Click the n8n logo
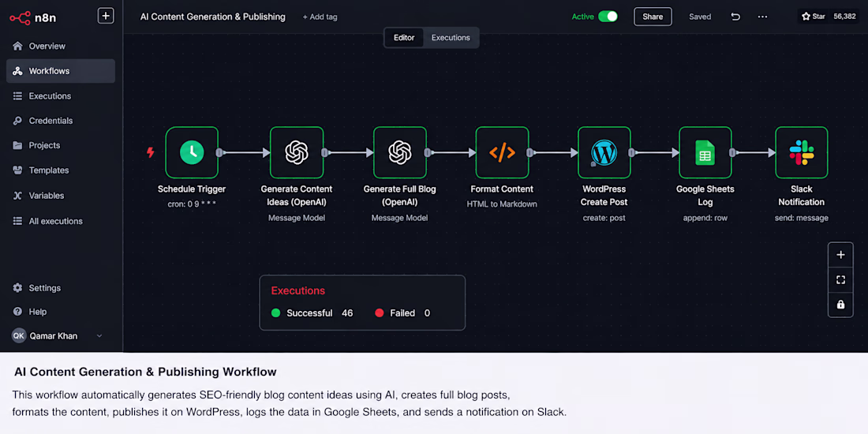Image resolution: width=868 pixels, height=434 pixels. click(32, 17)
